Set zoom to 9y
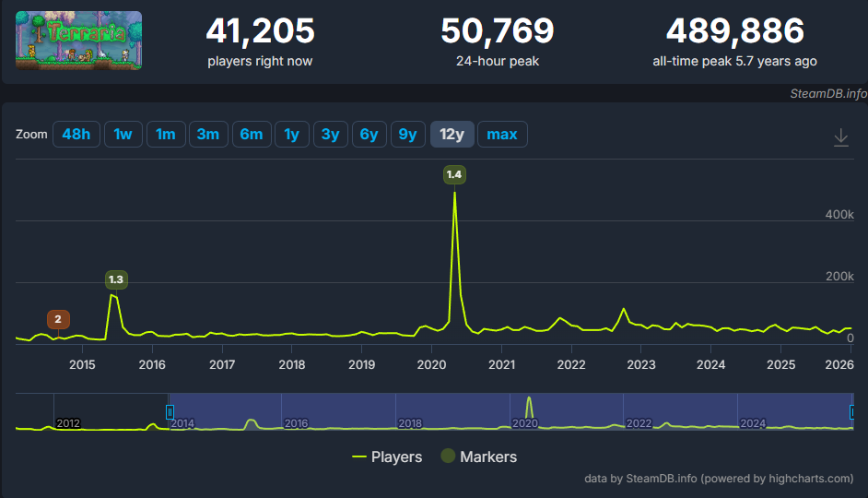The width and height of the screenshot is (868, 498). click(x=408, y=134)
